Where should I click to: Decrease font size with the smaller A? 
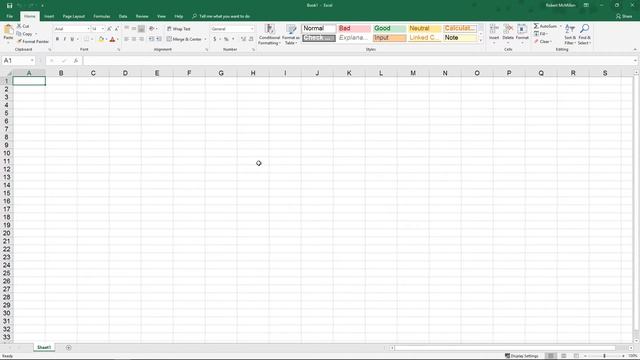(116, 29)
